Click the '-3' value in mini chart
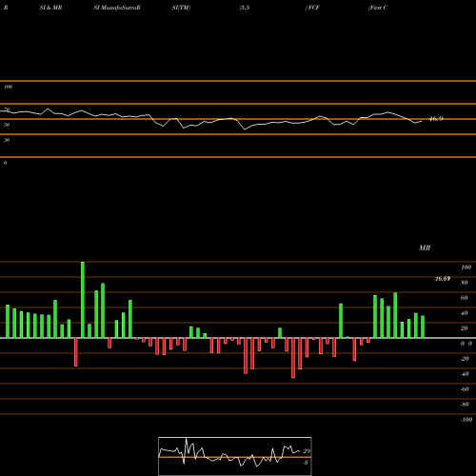 [306, 463]
